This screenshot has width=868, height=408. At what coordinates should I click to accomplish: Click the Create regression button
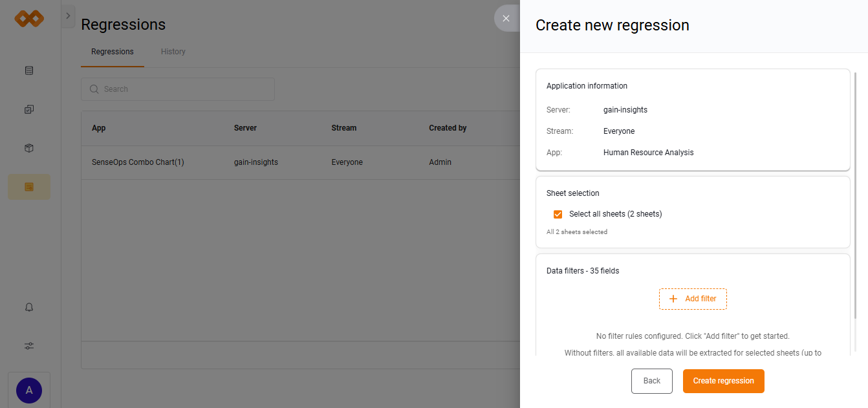pos(723,381)
